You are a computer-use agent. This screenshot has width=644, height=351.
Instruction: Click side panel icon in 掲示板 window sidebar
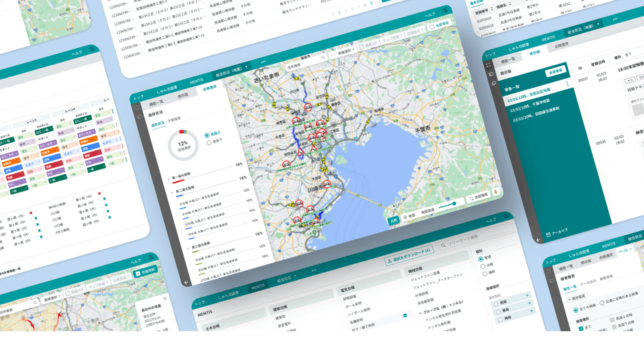491,75
